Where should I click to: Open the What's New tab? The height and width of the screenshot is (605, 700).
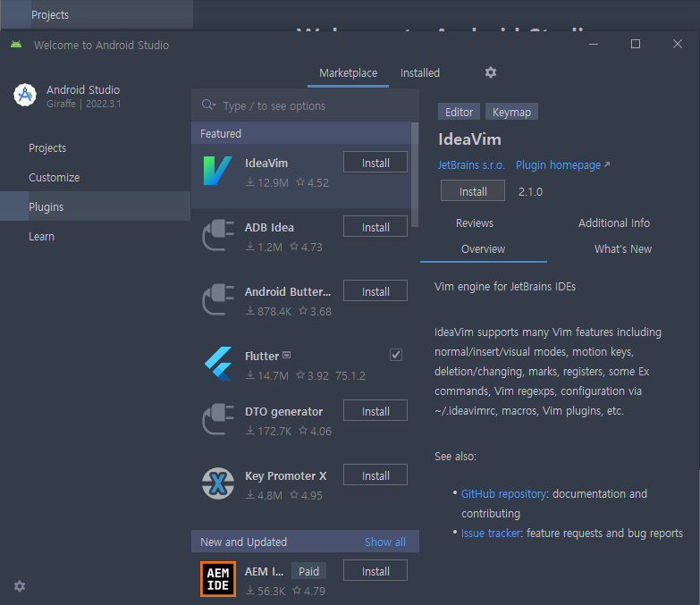coord(623,249)
